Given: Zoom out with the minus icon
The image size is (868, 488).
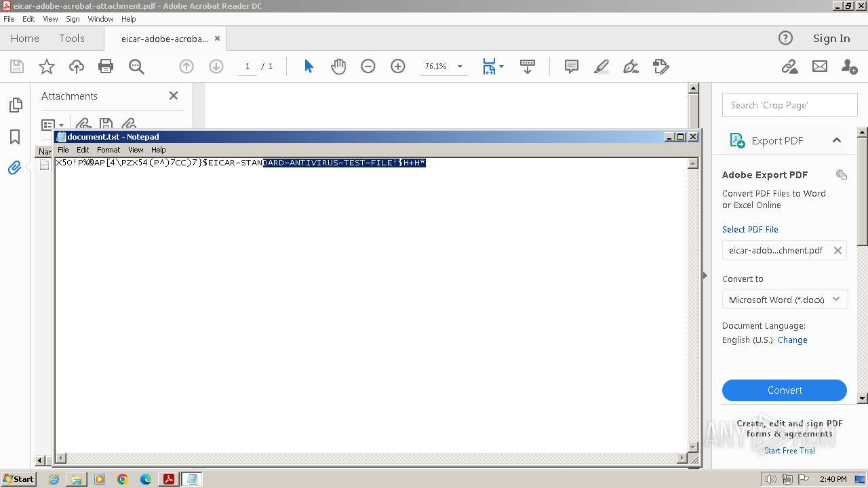Looking at the screenshot, I should point(368,66).
